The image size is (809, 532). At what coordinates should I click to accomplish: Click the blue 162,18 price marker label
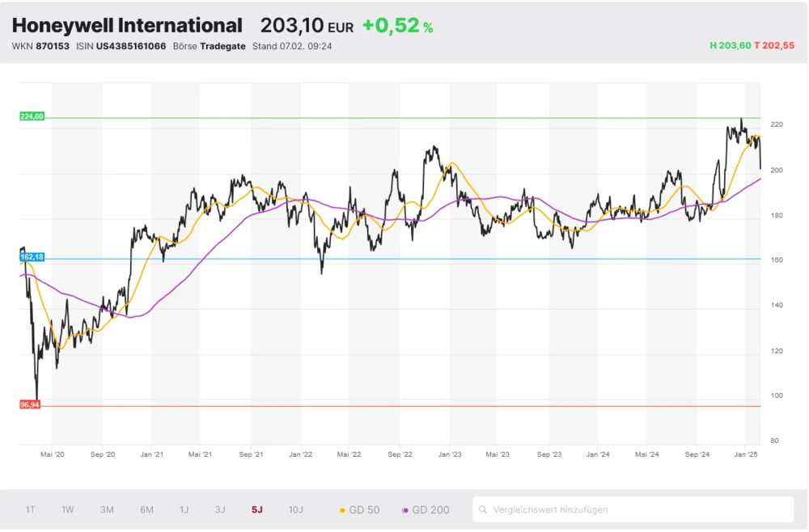point(32,257)
